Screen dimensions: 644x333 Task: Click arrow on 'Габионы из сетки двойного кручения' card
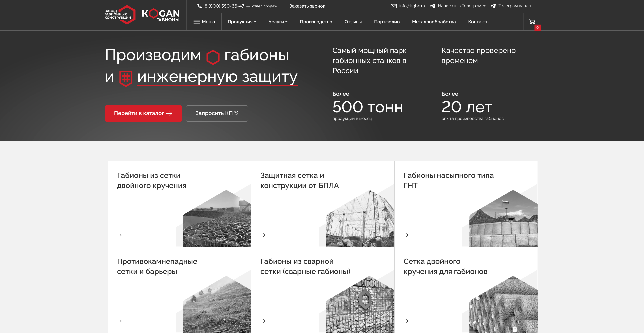coord(119,235)
